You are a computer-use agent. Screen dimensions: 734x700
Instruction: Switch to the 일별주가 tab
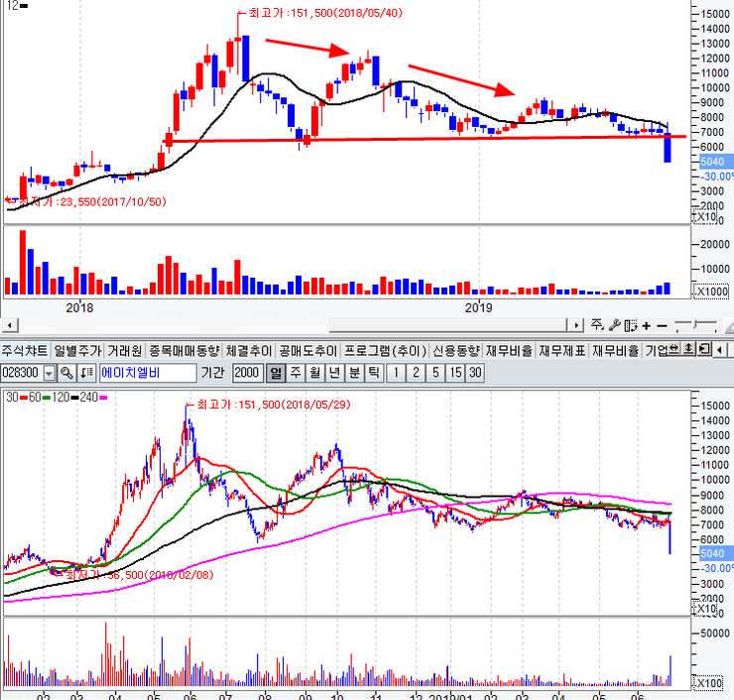point(77,350)
